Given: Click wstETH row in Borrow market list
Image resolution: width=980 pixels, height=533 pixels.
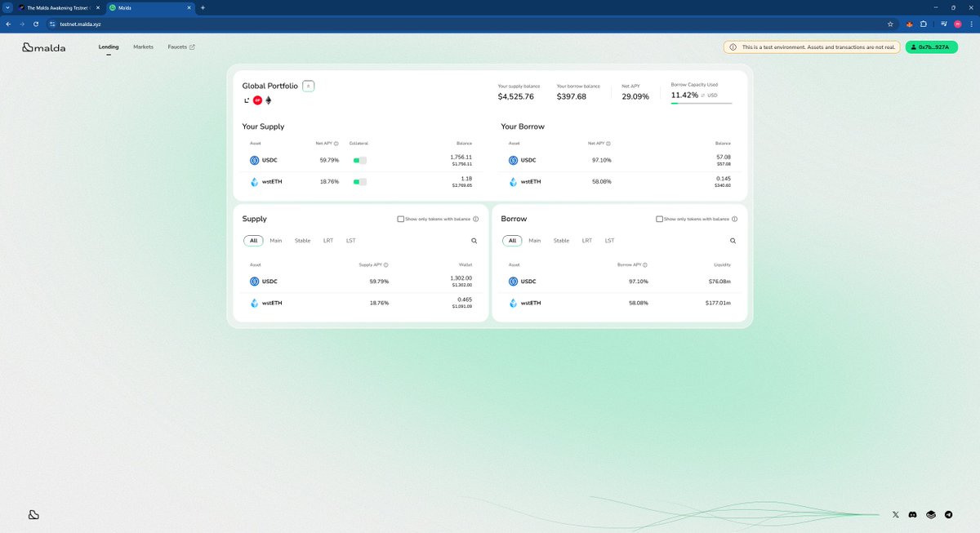Looking at the screenshot, I should [620, 303].
